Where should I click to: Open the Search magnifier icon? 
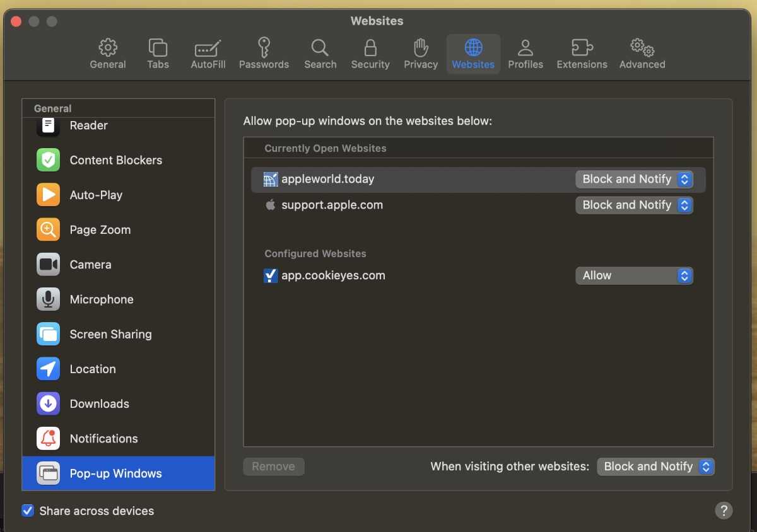tap(320, 47)
